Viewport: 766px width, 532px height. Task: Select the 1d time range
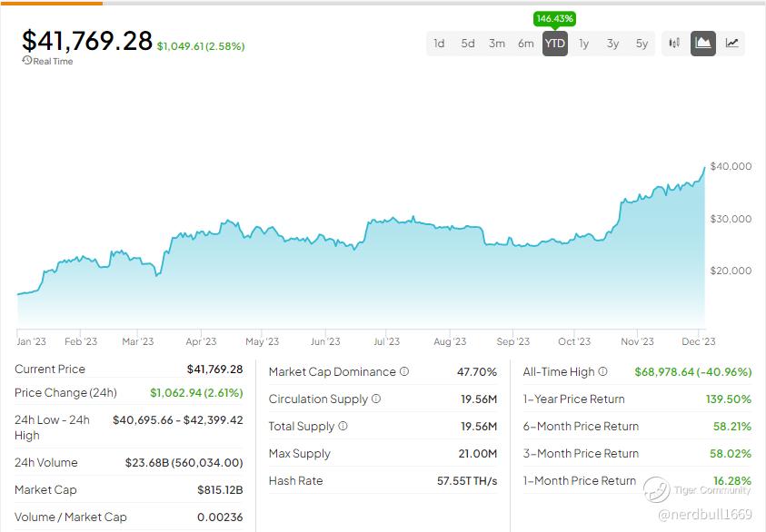(439, 44)
